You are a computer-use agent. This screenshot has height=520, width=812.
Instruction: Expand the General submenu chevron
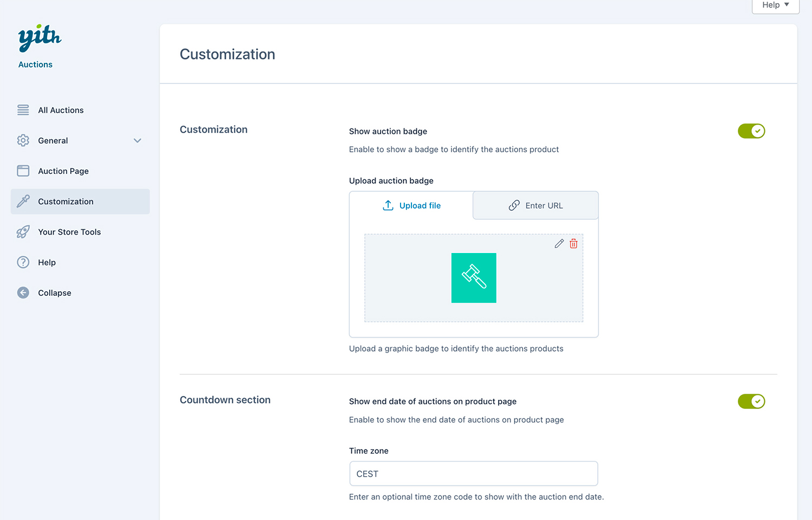137,141
